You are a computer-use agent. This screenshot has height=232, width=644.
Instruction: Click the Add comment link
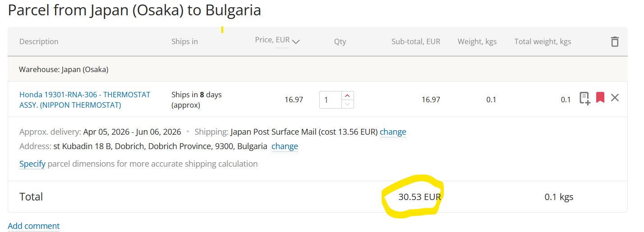tap(34, 226)
